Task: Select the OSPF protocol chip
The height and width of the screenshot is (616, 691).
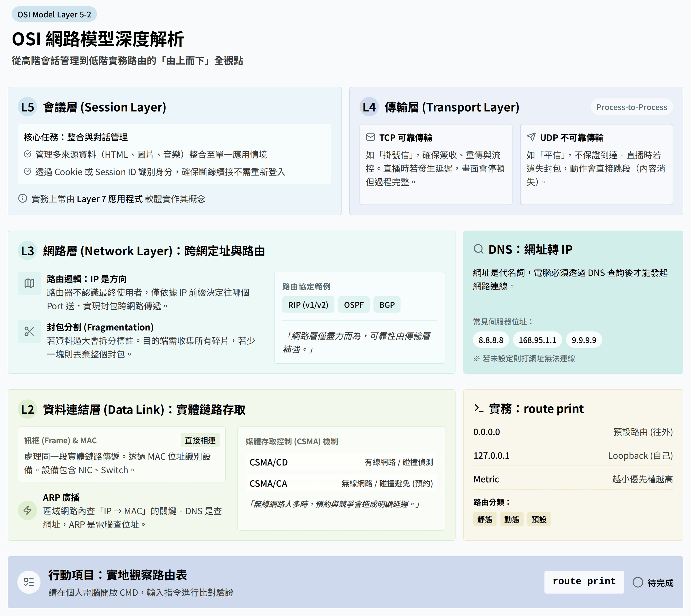Action: click(353, 305)
